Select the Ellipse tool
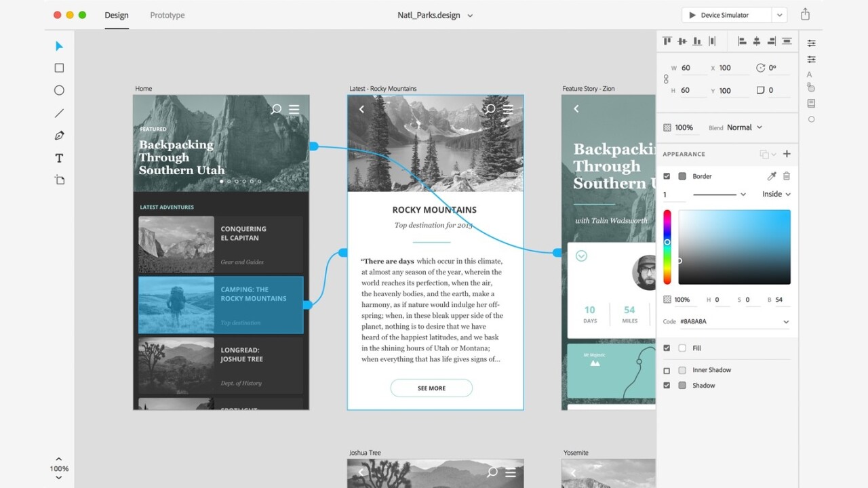 [59, 90]
